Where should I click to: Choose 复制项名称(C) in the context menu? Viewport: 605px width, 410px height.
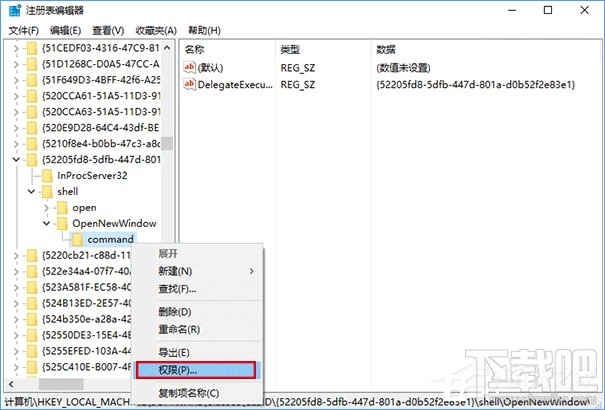198,393
